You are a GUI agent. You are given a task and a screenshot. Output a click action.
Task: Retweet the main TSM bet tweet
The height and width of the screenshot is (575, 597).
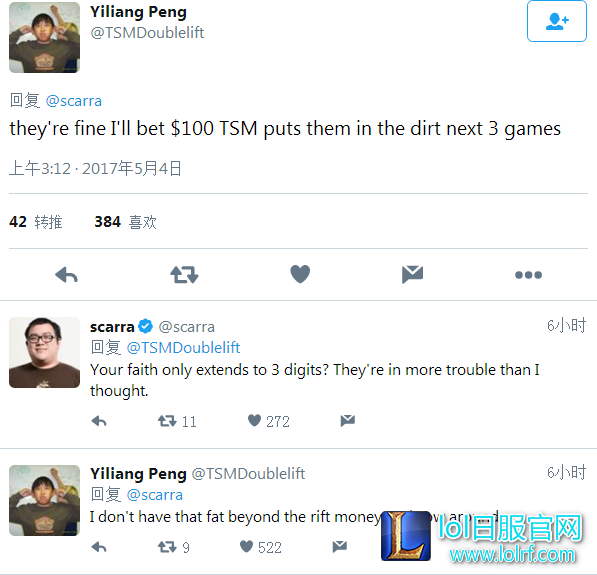(184, 275)
